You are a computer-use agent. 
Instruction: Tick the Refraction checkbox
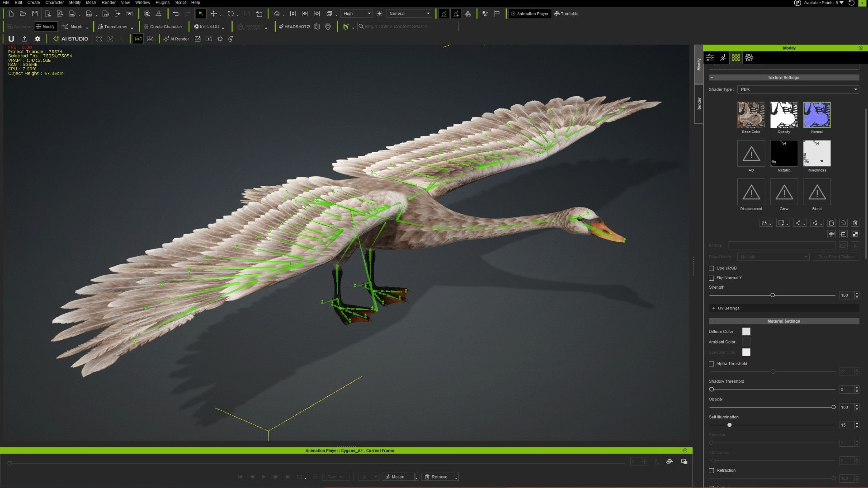pos(712,470)
